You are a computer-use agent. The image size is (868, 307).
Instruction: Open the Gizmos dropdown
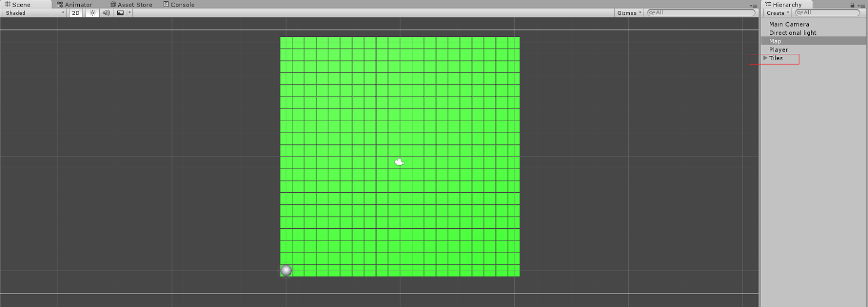pos(629,12)
